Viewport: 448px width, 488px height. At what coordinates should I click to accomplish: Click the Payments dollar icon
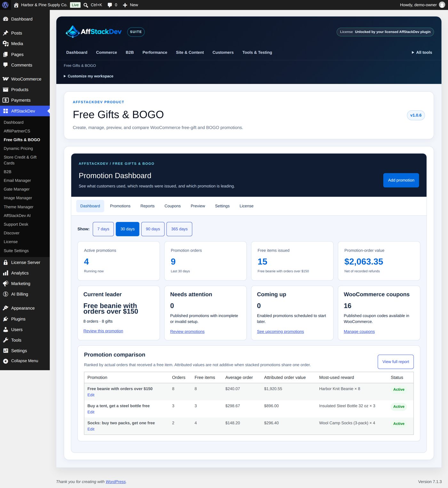pyautogui.click(x=5, y=100)
